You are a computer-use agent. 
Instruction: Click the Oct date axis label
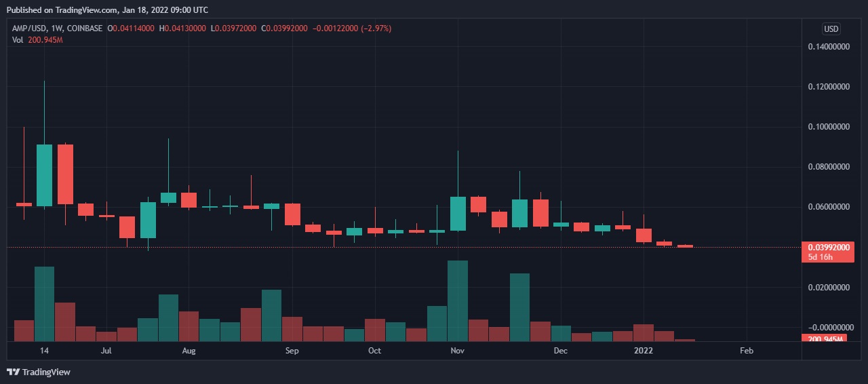374,351
